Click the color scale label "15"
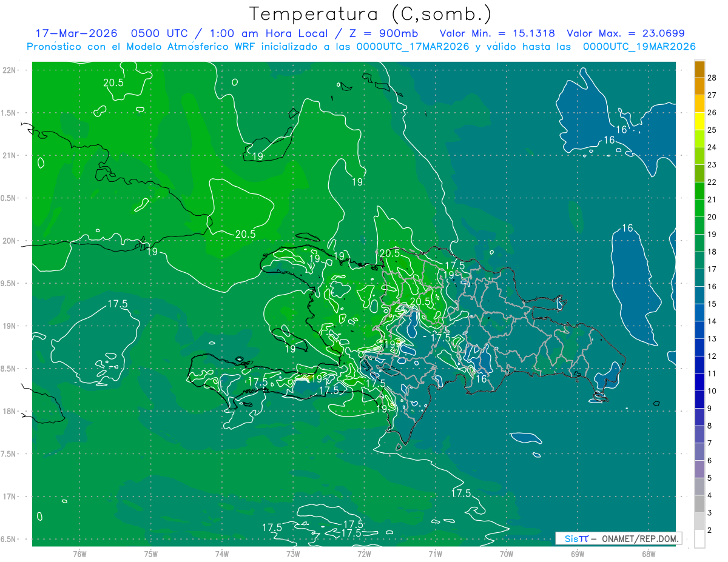The image size is (728, 562). 713,304
